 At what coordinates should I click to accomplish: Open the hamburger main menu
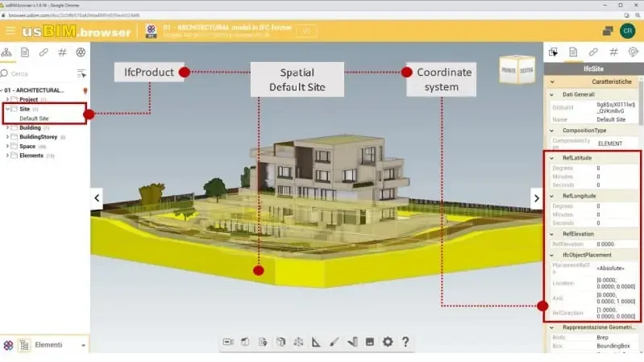[x=10, y=31]
